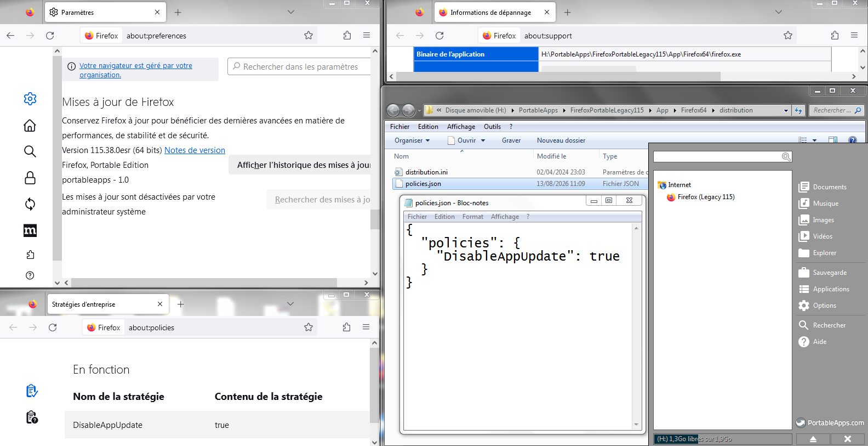Open hamburger menu in Paramètres window

coord(367,36)
